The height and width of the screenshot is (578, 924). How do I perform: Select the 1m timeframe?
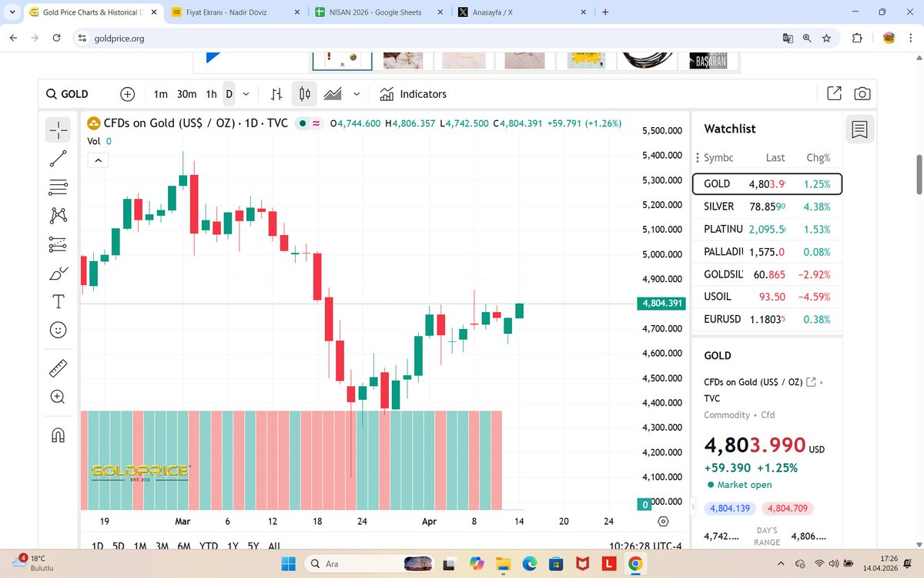pyautogui.click(x=160, y=94)
